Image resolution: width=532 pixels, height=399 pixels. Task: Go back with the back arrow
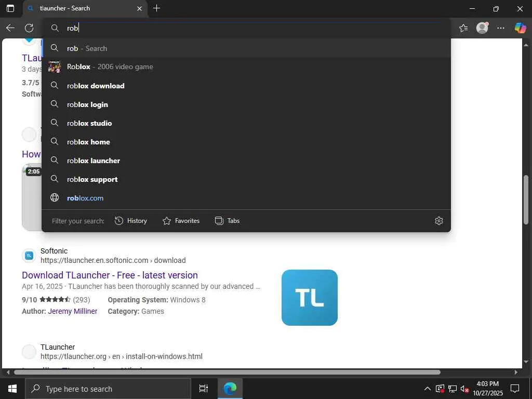[x=10, y=28]
